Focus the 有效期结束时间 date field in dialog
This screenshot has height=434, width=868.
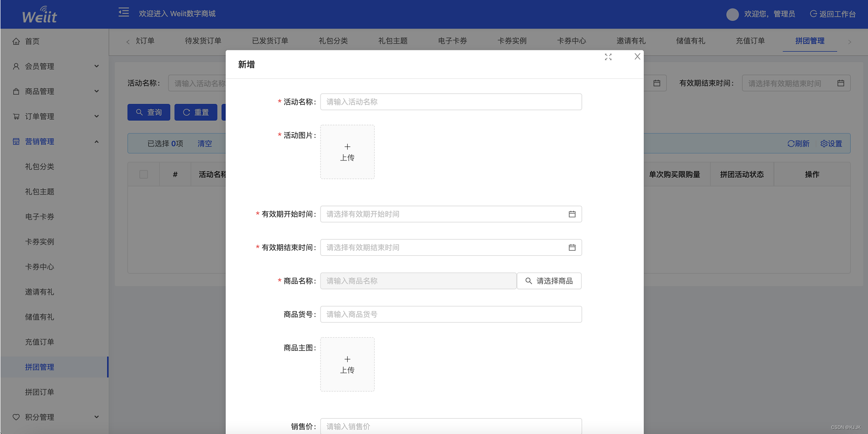pos(451,248)
